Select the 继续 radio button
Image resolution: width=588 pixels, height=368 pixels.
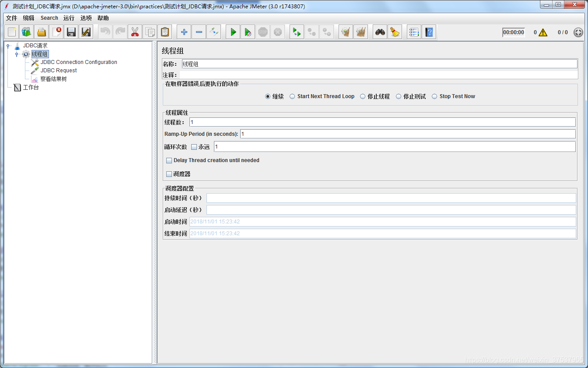(x=268, y=96)
